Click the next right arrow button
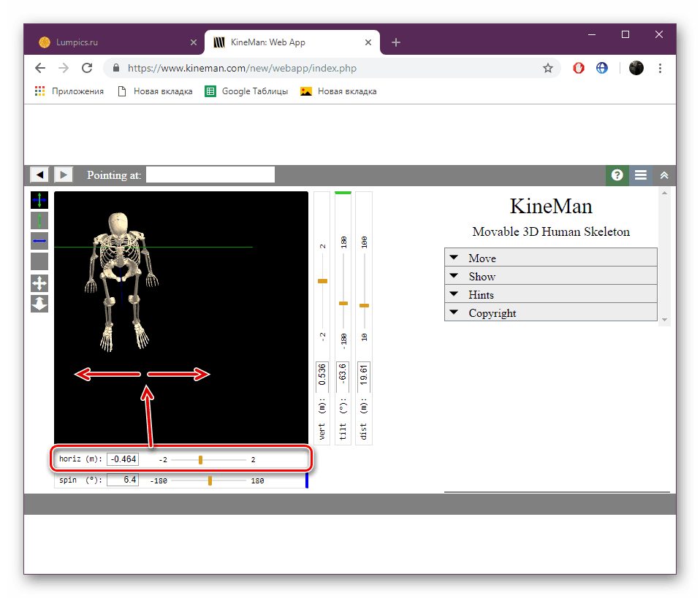This screenshot has height=598, width=700. pyautogui.click(x=64, y=175)
